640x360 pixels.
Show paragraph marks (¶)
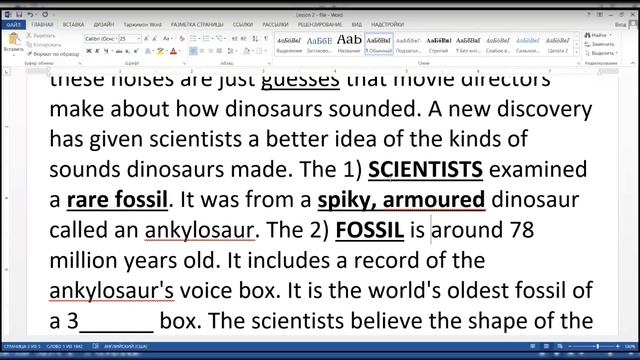click(x=267, y=39)
